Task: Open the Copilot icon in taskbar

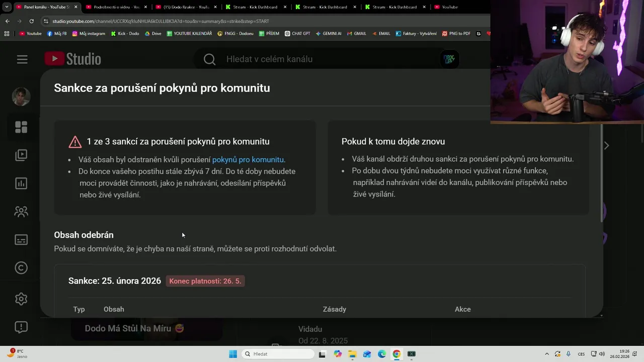Action: (x=338, y=354)
